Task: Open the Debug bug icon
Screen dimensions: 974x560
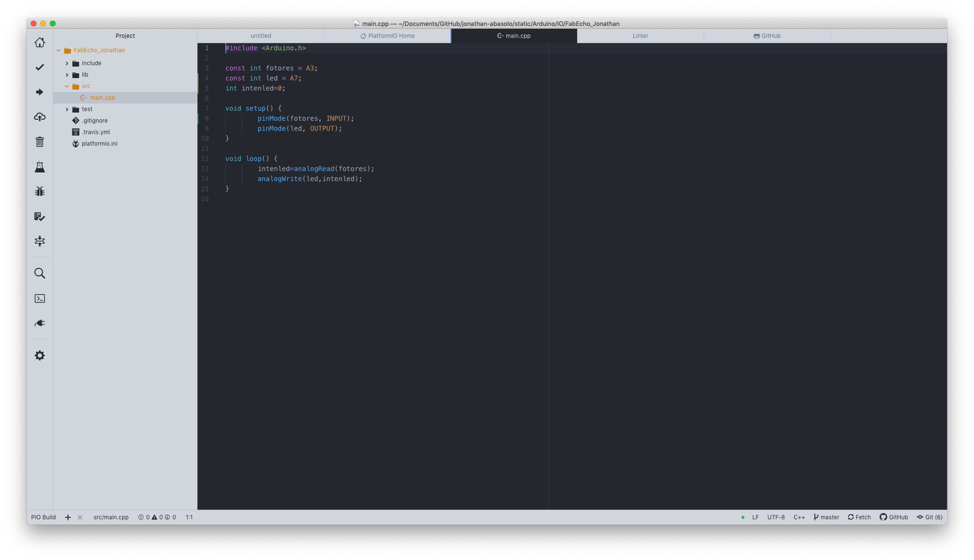Action: click(40, 192)
